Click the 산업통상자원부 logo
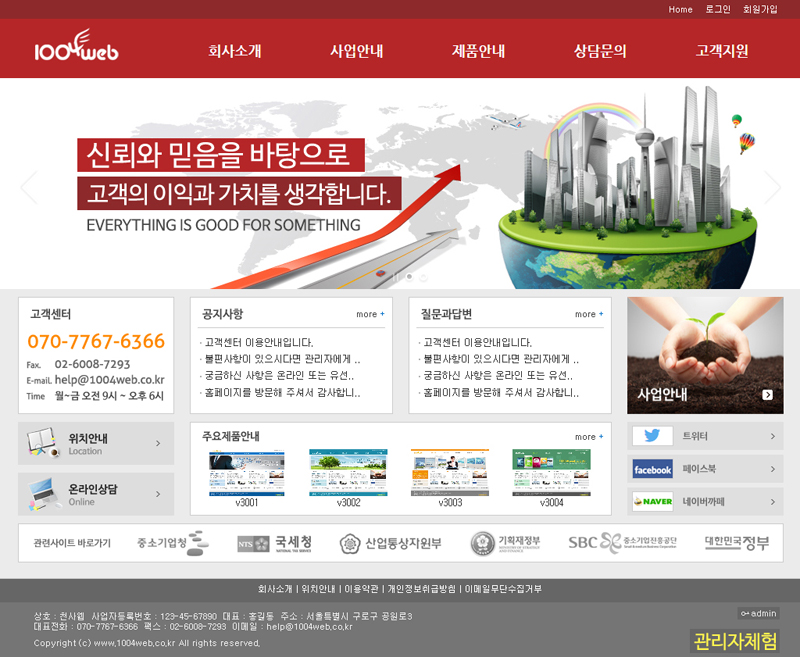The width and height of the screenshot is (800, 657). (389, 543)
